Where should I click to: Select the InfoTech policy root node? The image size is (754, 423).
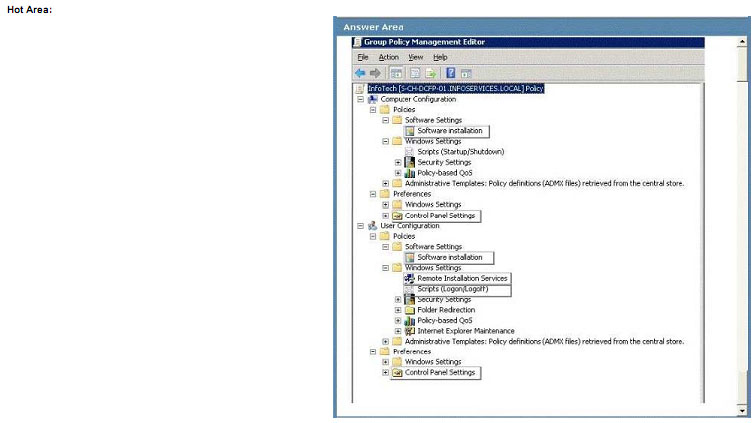tap(455, 88)
